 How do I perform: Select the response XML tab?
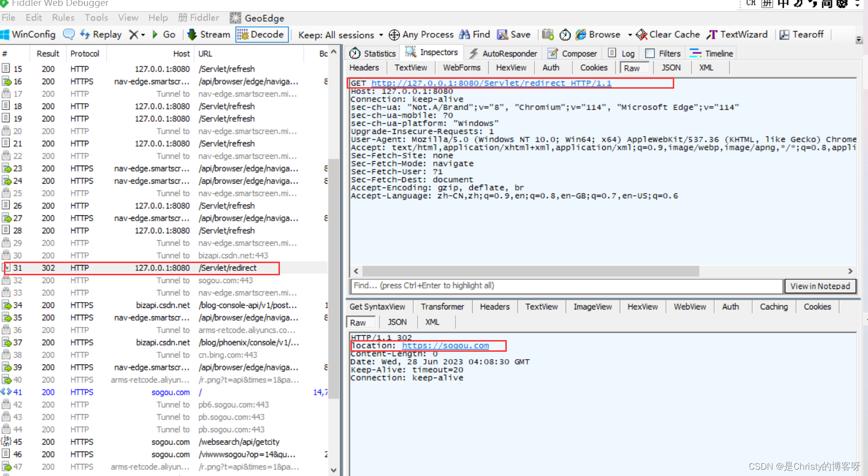(432, 322)
